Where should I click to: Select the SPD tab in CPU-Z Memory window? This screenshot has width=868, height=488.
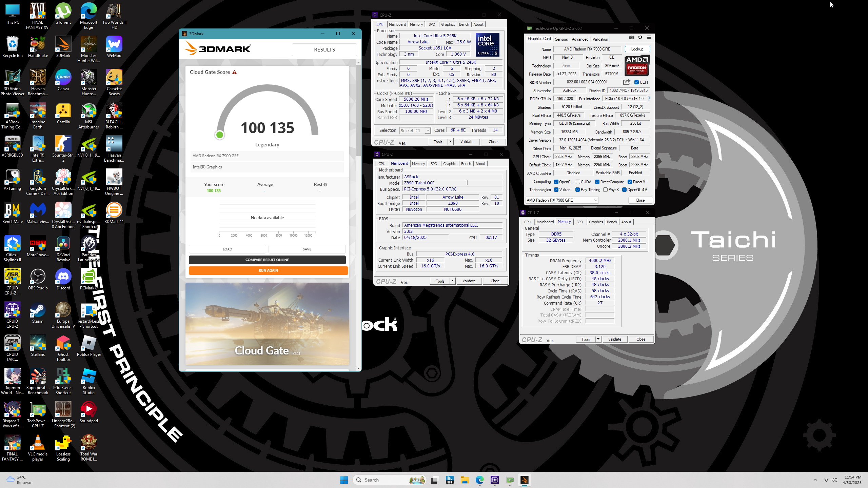pyautogui.click(x=579, y=222)
